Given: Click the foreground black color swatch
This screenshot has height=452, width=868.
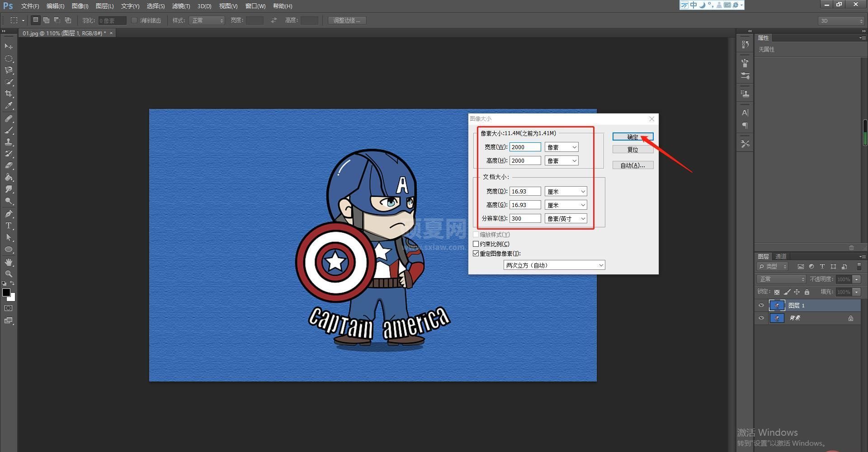Looking at the screenshot, I should coord(6,292).
